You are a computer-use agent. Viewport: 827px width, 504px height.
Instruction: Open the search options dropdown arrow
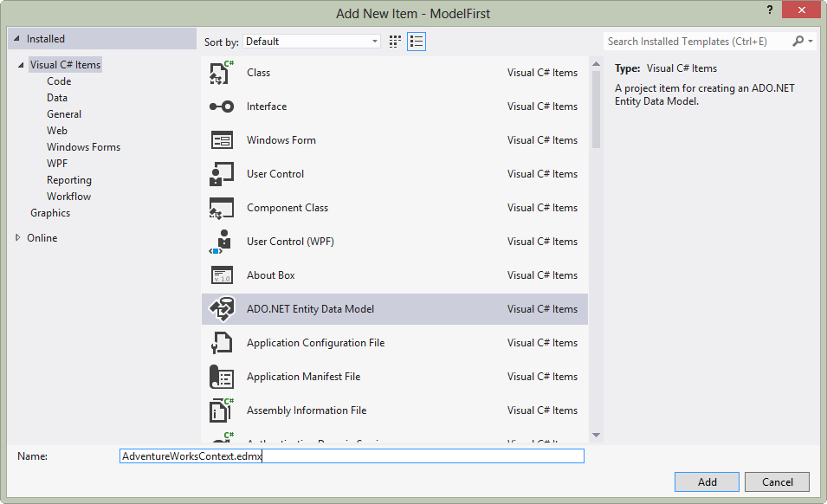pos(811,41)
